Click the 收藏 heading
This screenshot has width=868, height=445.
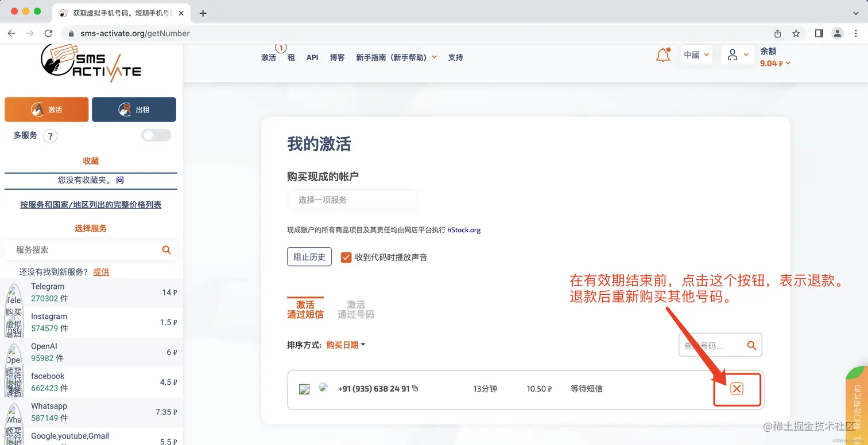pos(91,161)
